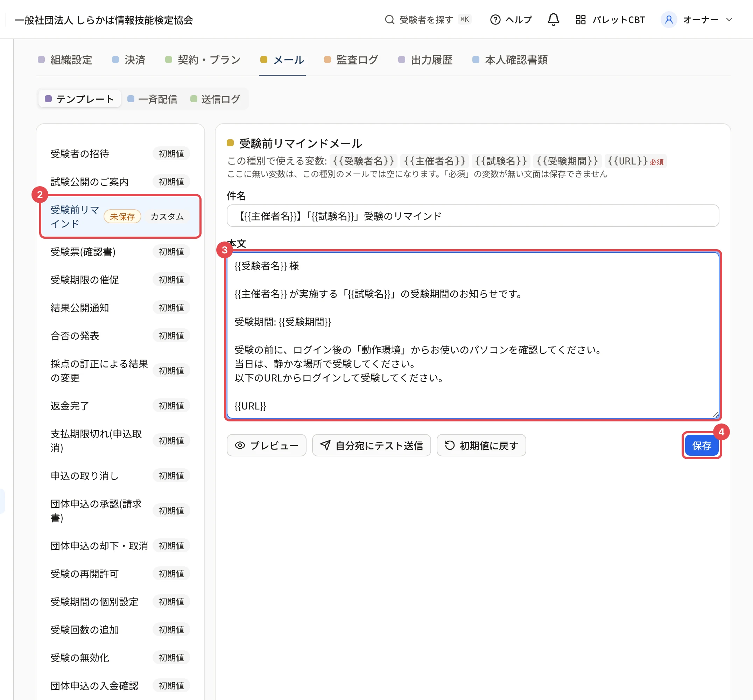Select 団体申込の却下・取消 template
Image resolution: width=753 pixels, height=700 pixels.
pyautogui.click(x=120, y=546)
